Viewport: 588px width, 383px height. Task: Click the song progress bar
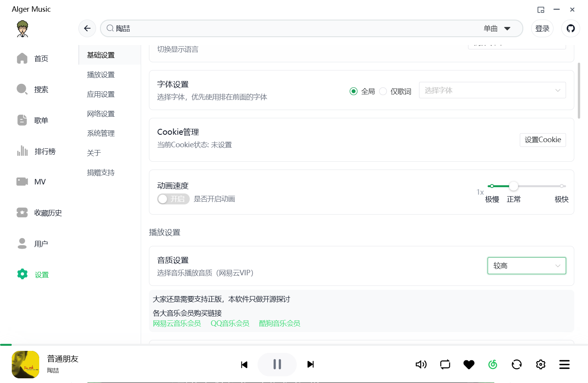tap(294, 345)
